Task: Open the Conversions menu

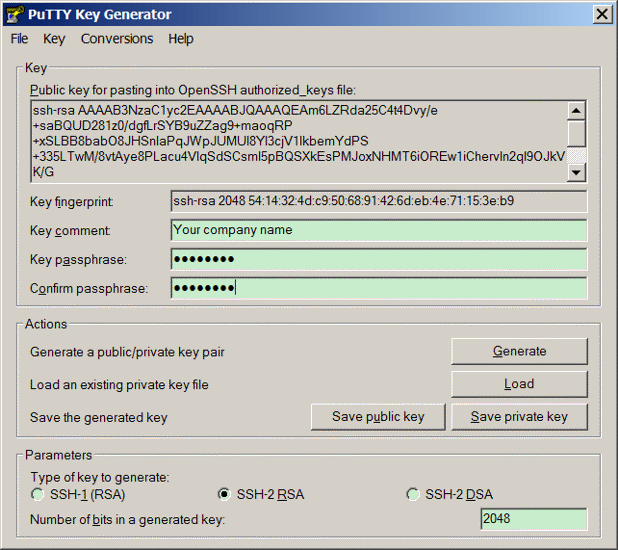Action: click(117, 39)
